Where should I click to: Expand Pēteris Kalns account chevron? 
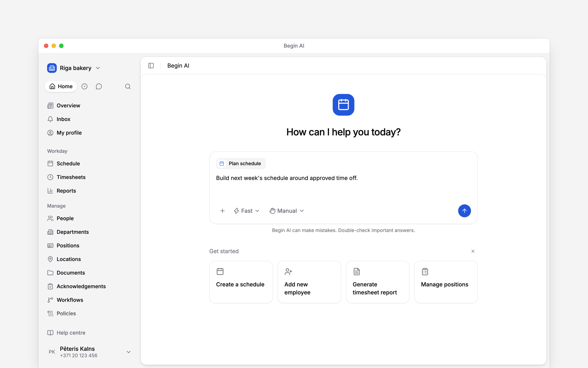coord(129,352)
